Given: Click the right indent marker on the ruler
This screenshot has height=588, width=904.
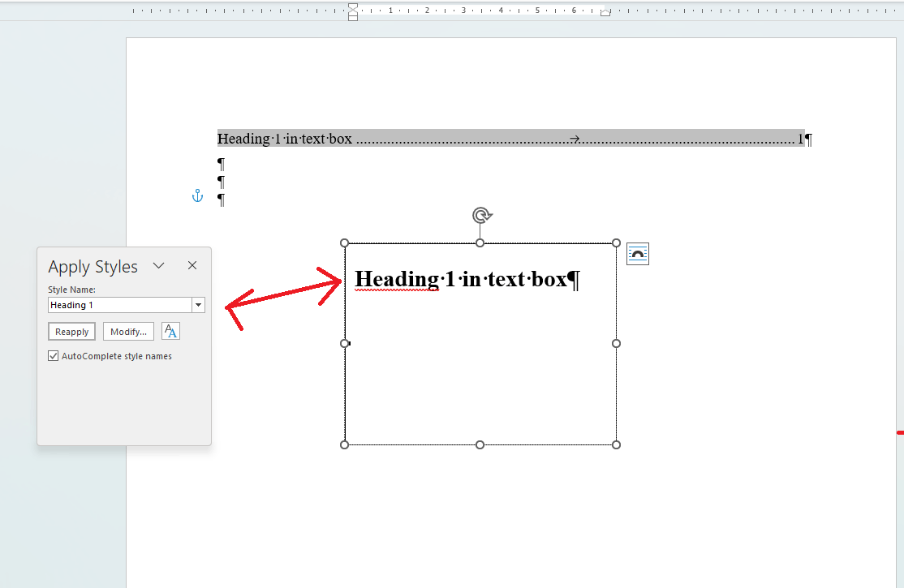Looking at the screenshot, I should point(605,12).
